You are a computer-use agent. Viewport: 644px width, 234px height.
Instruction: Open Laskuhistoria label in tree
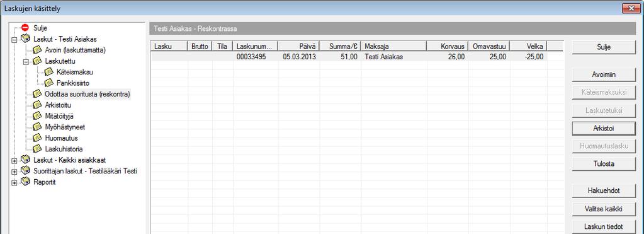click(x=64, y=149)
